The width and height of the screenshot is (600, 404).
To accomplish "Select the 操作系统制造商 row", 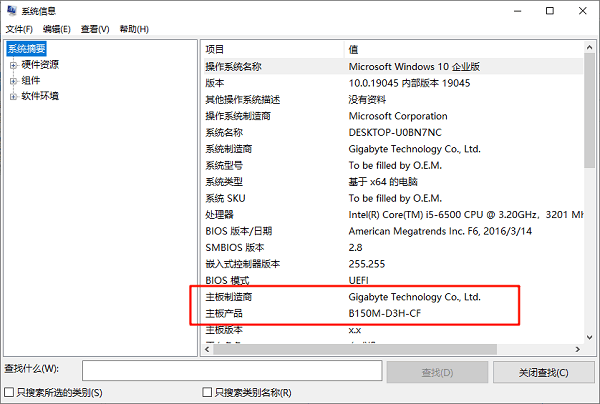I will (392, 116).
